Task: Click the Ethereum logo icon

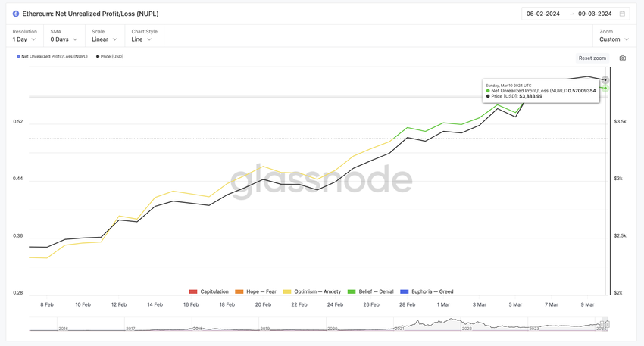Action: (x=17, y=14)
